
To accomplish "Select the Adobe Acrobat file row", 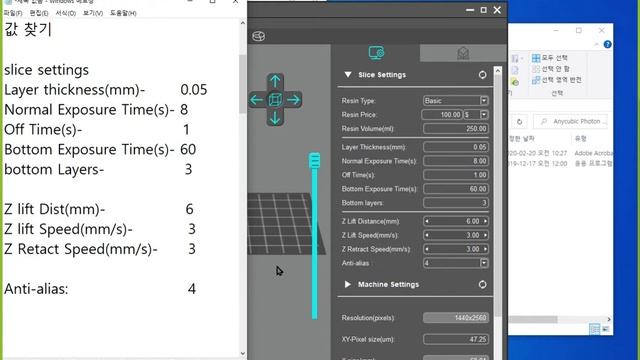I will coord(560,153).
